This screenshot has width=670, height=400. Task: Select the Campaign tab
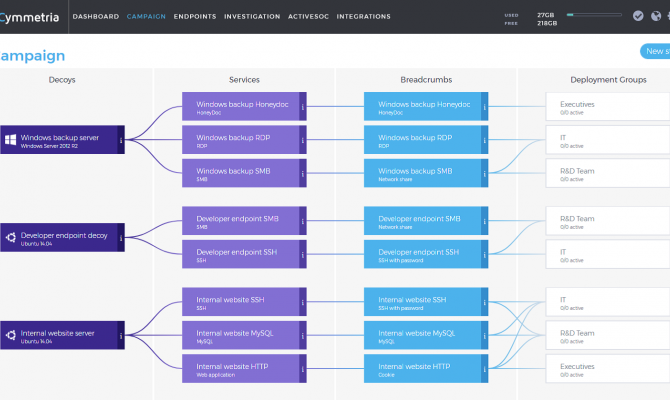point(146,17)
